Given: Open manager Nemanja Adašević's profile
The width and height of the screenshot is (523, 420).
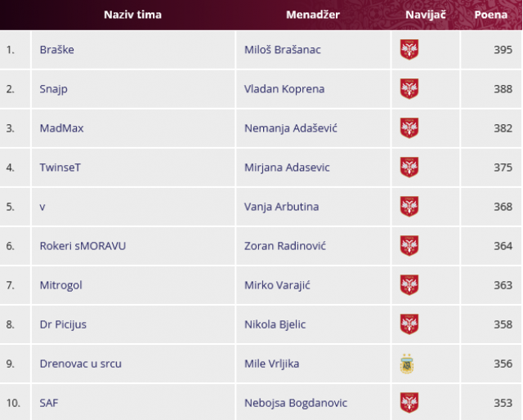Looking at the screenshot, I should 291,128.
